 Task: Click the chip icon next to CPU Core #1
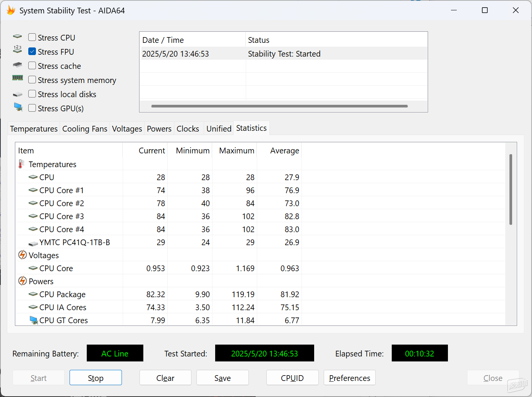[33, 190]
